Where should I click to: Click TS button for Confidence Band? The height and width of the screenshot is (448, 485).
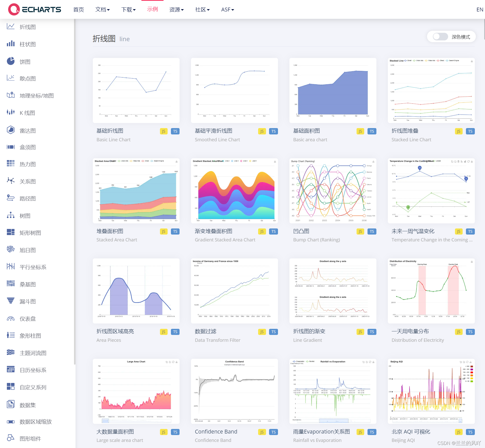(x=273, y=432)
